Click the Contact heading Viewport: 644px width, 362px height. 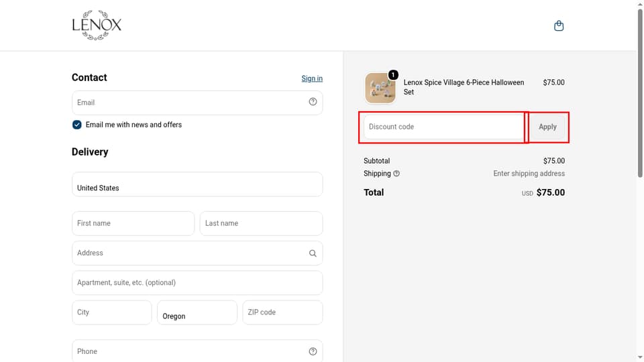click(89, 78)
